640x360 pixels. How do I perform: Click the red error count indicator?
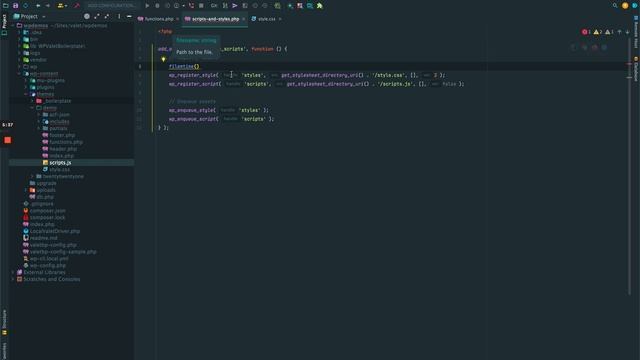coord(586,32)
